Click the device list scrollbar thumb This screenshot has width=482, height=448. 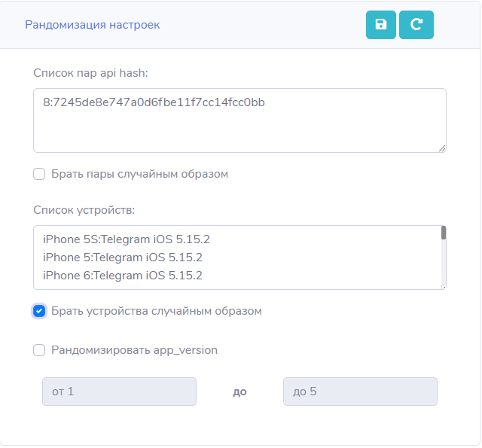pos(444,233)
